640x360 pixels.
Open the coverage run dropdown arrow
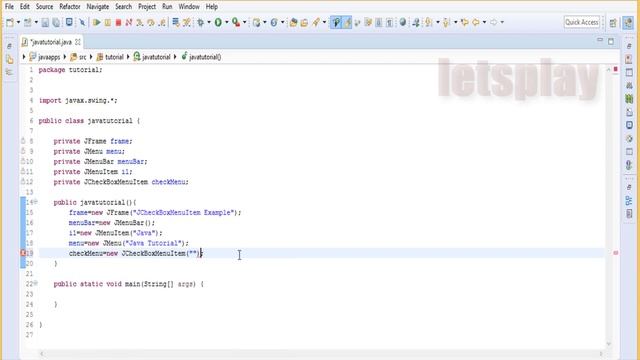click(244, 22)
